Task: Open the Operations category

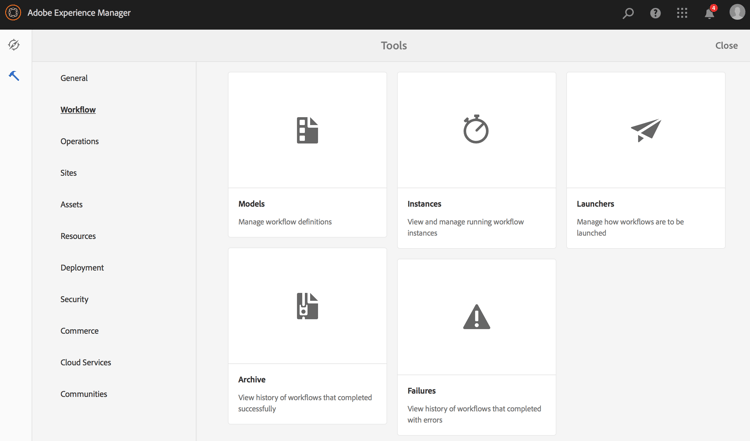Action: (x=79, y=141)
